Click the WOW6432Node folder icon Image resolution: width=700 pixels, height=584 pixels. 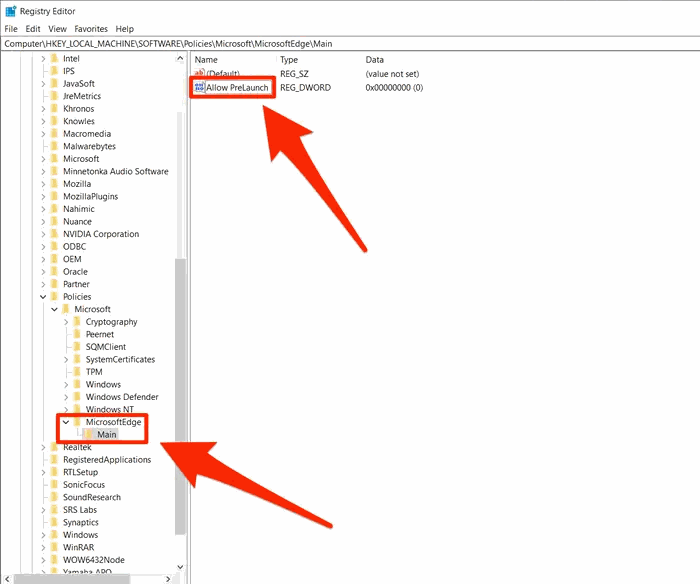pyautogui.click(x=55, y=559)
